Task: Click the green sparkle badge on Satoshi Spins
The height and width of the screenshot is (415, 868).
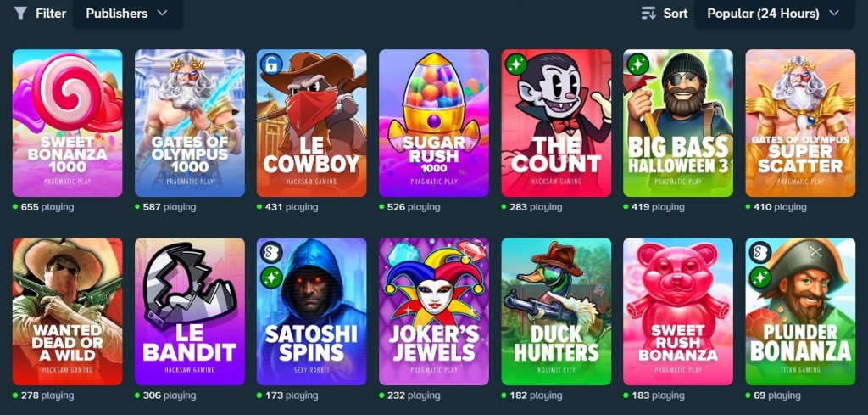Action: [x=271, y=277]
